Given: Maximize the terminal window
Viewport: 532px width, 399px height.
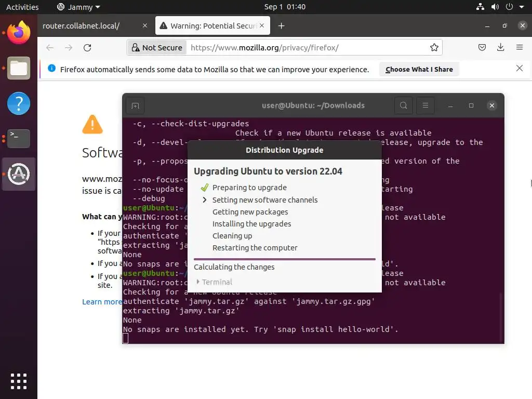Looking at the screenshot, I should pyautogui.click(x=471, y=105).
